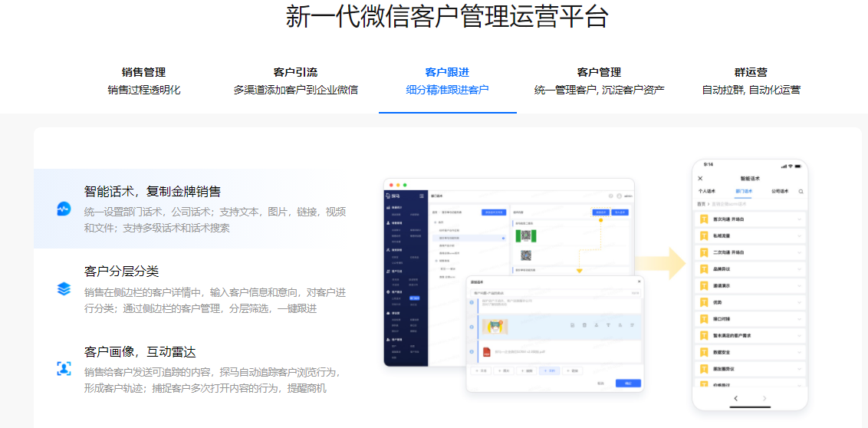The width and height of the screenshot is (868, 428).
Task: Expand the 二次沟通 开场白 row chevron
Action: (x=799, y=252)
